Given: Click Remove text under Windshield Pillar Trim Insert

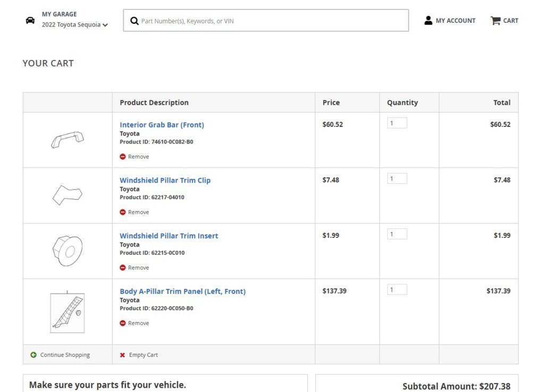Looking at the screenshot, I should click(138, 268).
